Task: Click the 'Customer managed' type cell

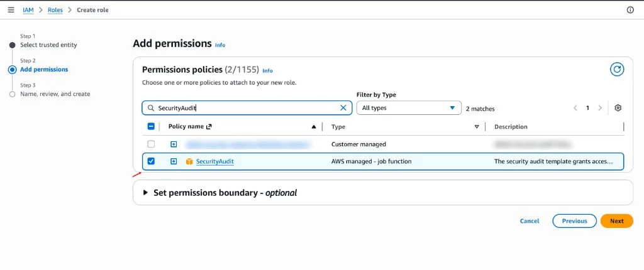Action: [358, 144]
